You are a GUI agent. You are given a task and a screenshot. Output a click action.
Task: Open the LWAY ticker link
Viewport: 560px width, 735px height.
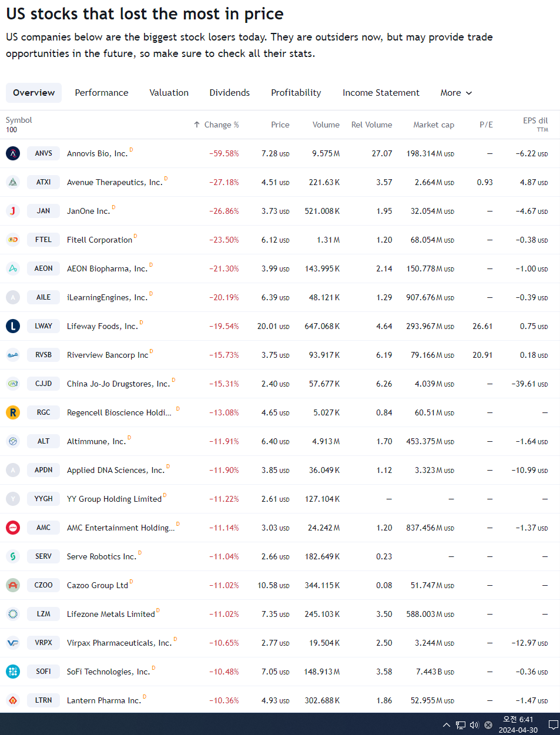point(43,326)
